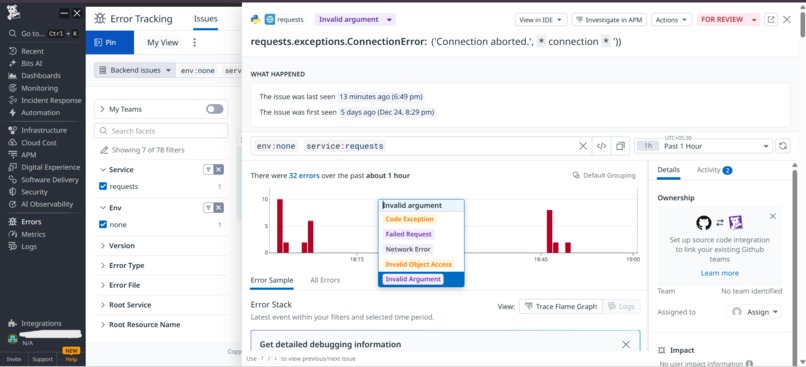Open the Assign dropdown

754,312
